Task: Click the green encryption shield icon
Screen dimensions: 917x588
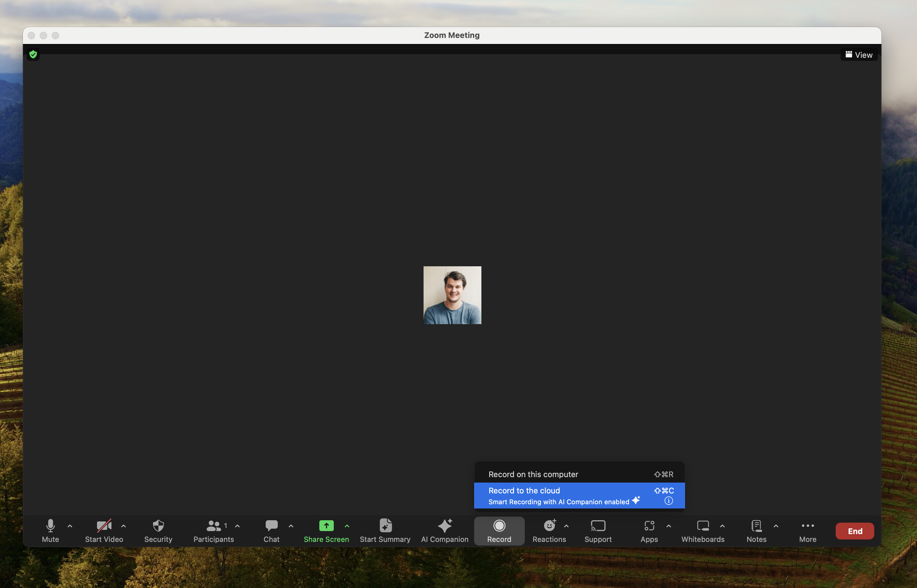Action: (33, 55)
